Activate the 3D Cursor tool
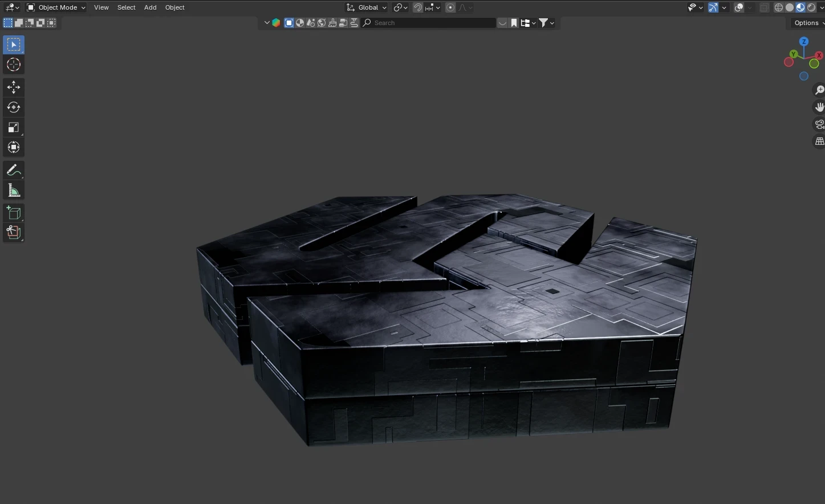 [14, 64]
